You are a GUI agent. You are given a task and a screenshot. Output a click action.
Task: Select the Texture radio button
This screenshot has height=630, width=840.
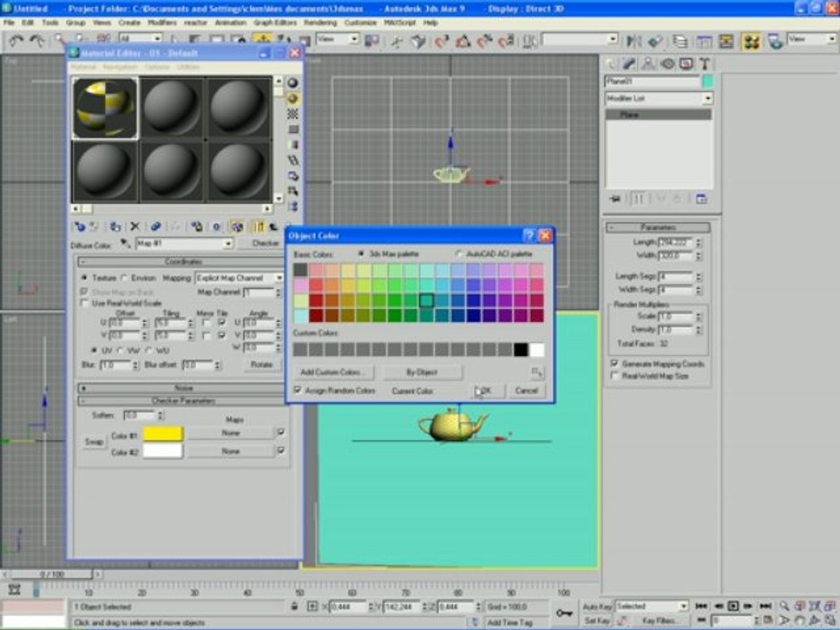click(84, 278)
